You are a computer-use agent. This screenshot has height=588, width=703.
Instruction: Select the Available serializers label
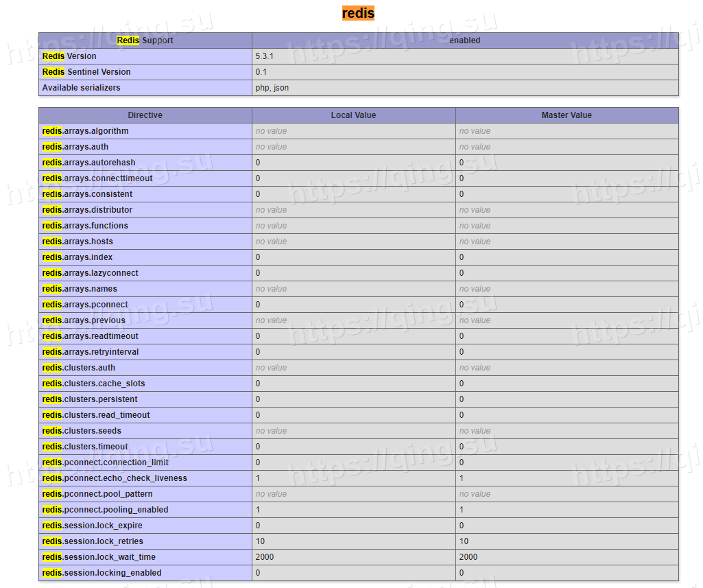coord(81,87)
